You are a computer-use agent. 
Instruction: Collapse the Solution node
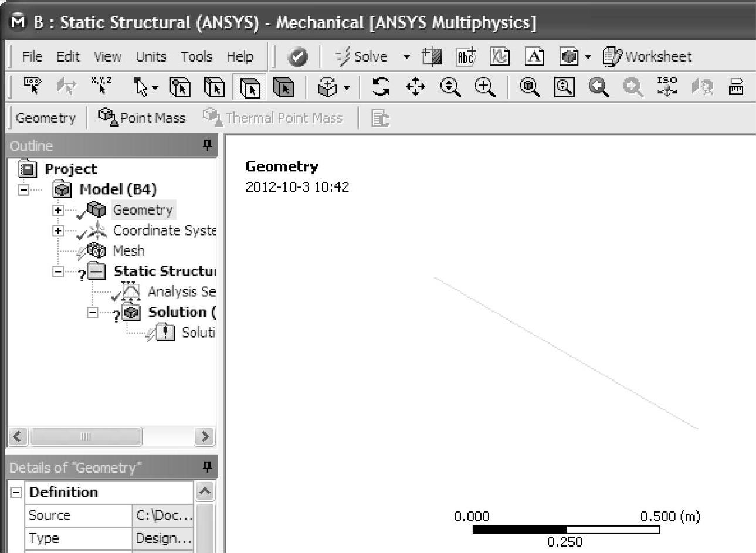[92, 313]
